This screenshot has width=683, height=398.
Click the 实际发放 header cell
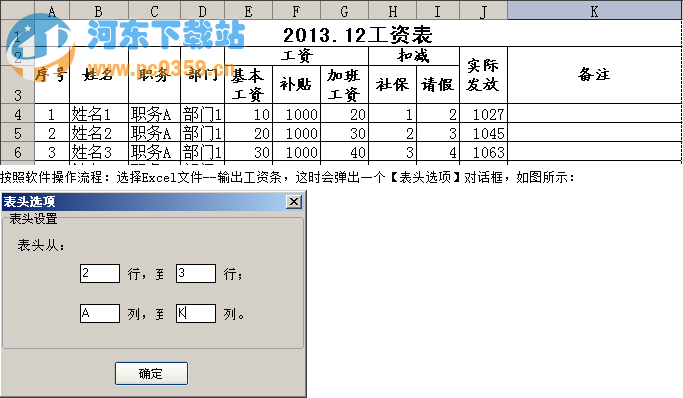point(484,75)
